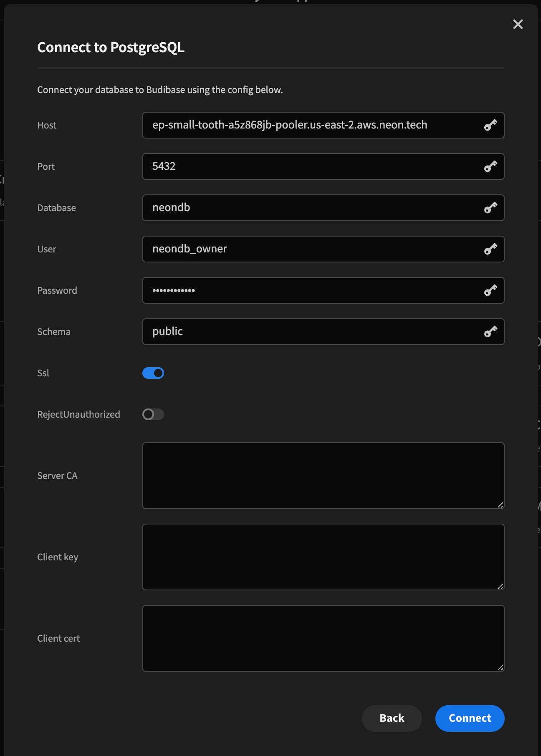Viewport: 541px width, 756px height.
Task: Click the "Port" field label
Action: click(46, 166)
